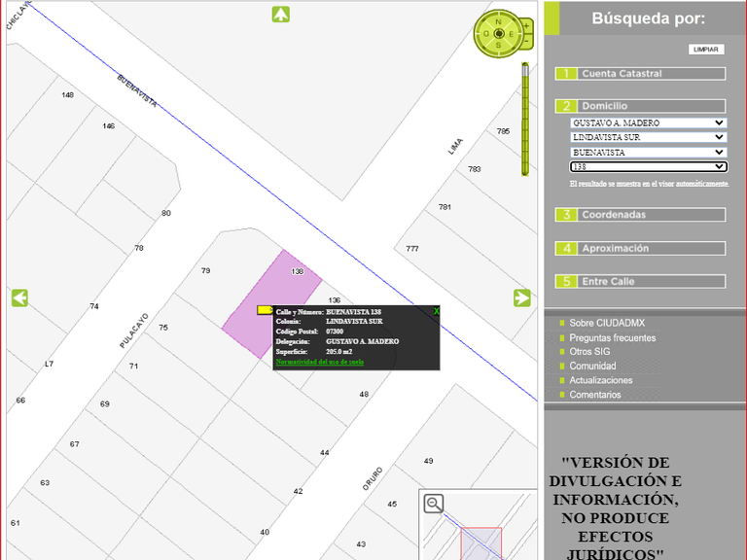Click the N direction on the compass
Viewport: 747px width, 560px height.
[x=499, y=20]
